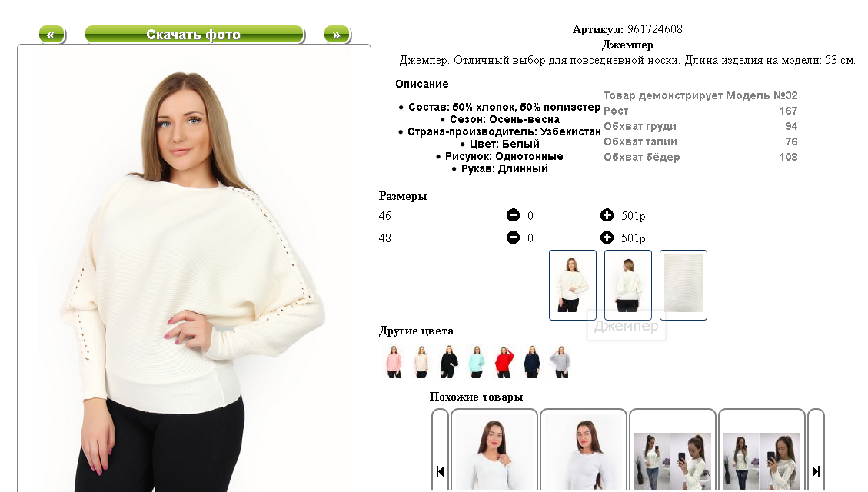This screenshot has height=492, width=868.
Task: Select back view jumper thumbnail
Action: (628, 285)
